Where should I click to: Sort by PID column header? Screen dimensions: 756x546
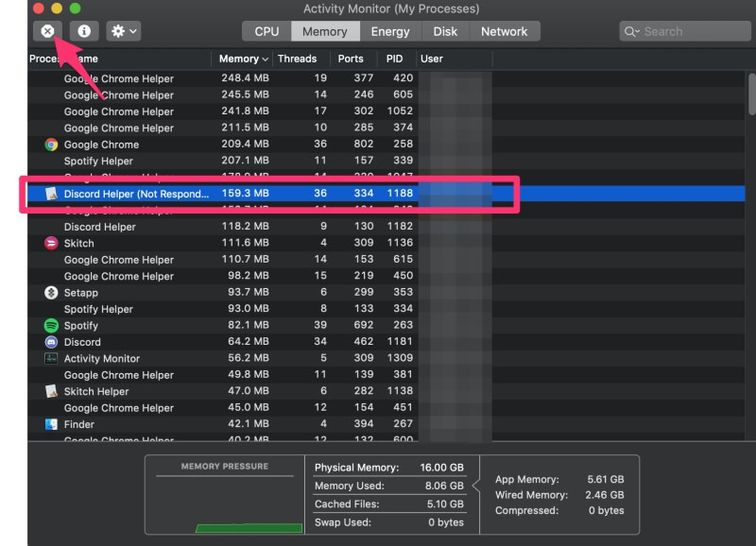coord(394,59)
